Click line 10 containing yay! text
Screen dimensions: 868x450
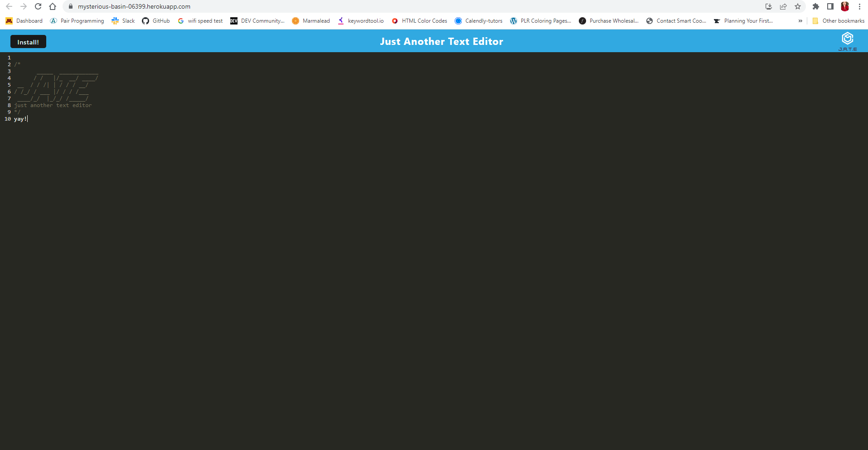[20, 119]
